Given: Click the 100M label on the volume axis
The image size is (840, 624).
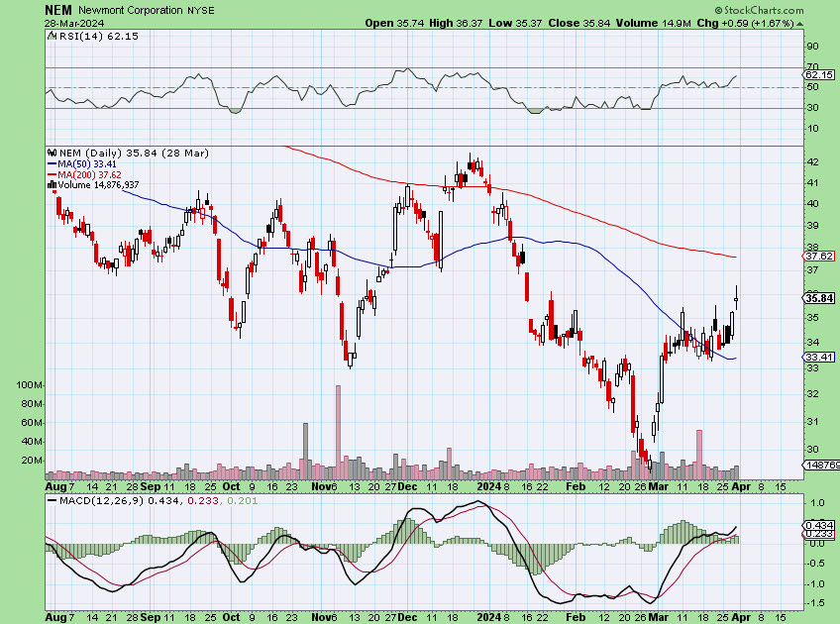Looking at the screenshot, I should click(x=29, y=385).
